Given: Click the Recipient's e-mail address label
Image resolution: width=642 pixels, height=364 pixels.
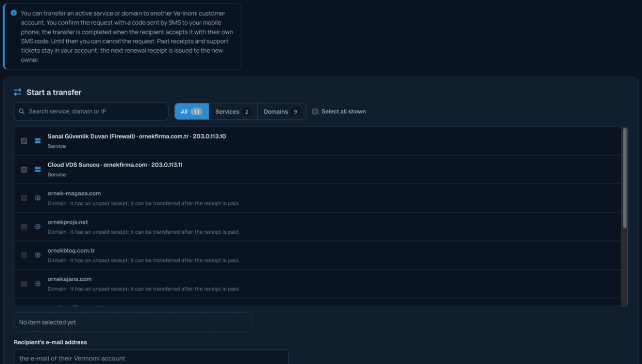Looking at the screenshot, I should point(50,342).
